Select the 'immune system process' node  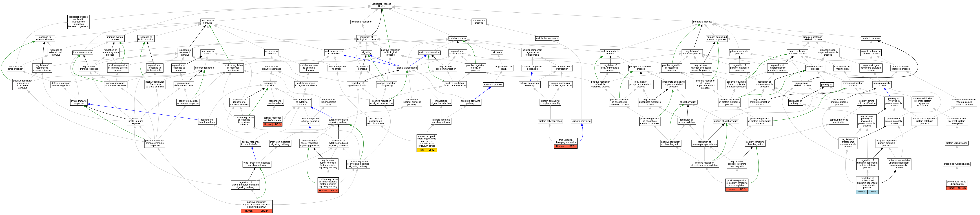coord(115,38)
